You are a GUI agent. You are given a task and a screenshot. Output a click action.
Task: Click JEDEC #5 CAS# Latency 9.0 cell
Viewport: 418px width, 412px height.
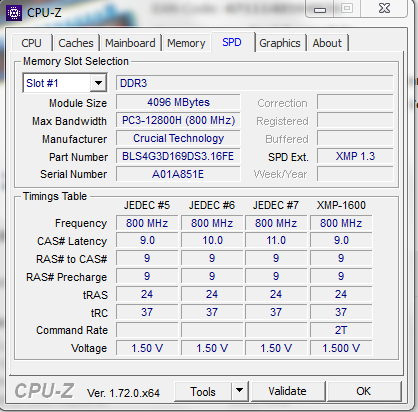[x=147, y=241]
